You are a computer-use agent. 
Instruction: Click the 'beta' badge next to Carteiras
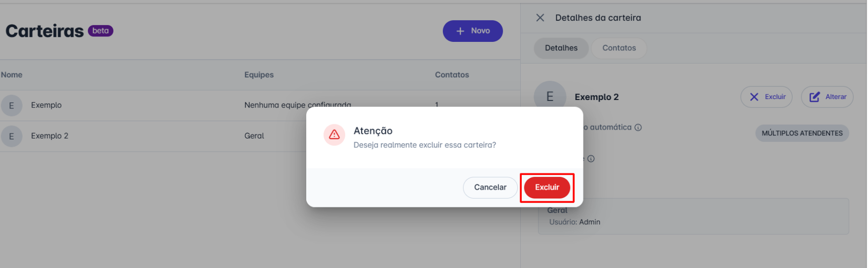tap(101, 31)
